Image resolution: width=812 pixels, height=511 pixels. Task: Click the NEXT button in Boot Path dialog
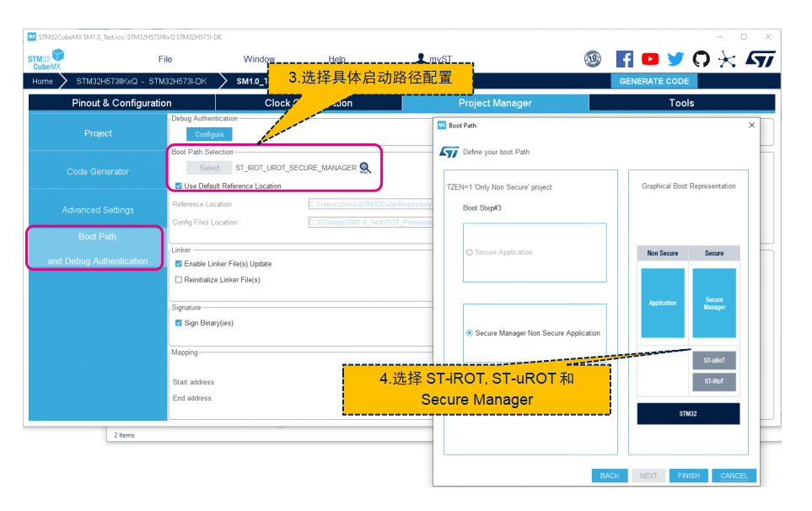(648, 476)
